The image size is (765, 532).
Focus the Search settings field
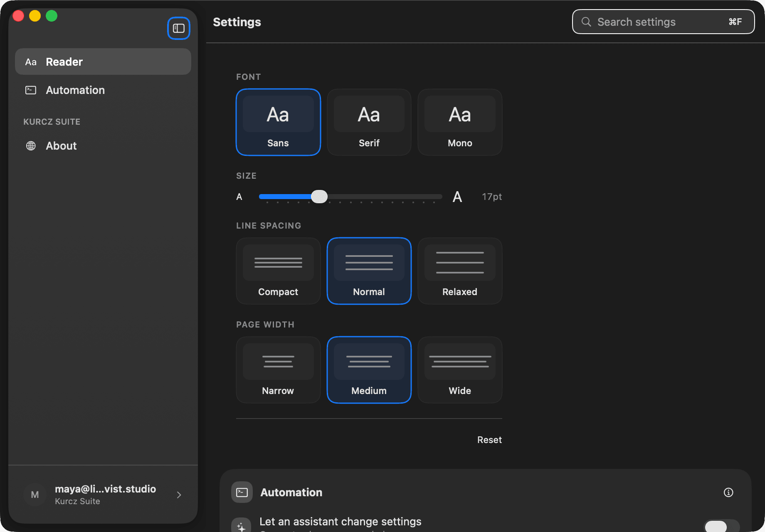tap(663, 22)
